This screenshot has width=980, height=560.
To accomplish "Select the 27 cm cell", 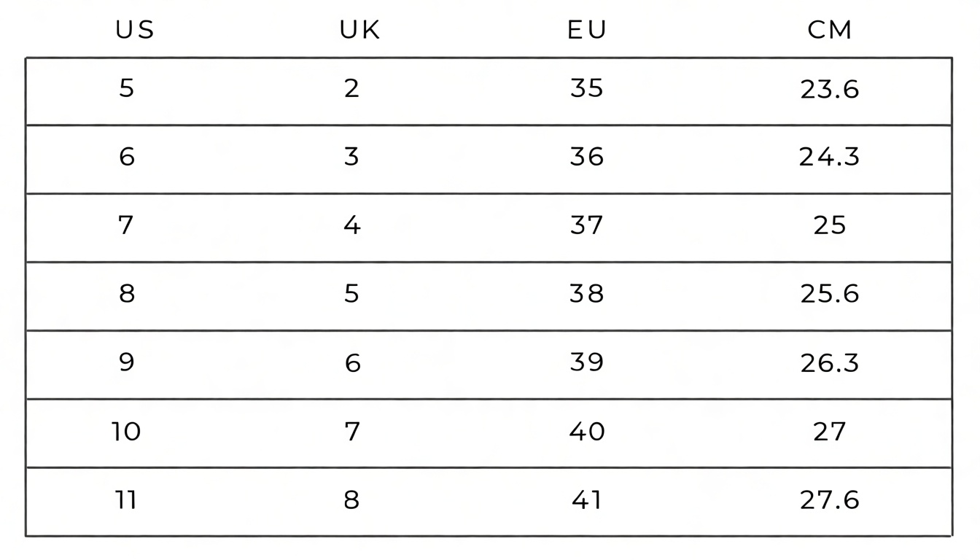I will tap(830, 432).
